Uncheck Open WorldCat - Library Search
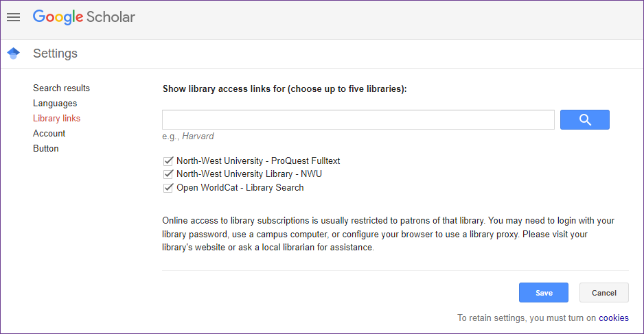This screenshot has width=644, height=334. [x=168, y=187]
